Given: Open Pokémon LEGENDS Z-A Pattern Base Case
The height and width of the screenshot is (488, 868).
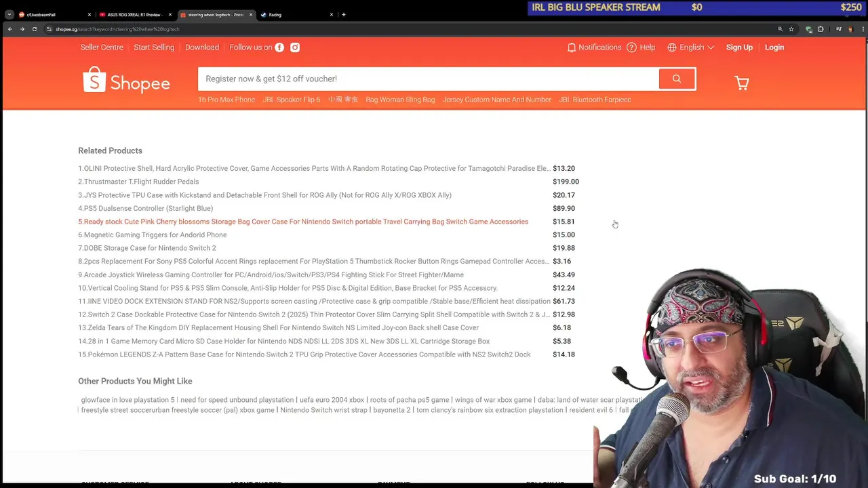Looking at the screenshot, I should pyautogui.click(x=304, y=354).
